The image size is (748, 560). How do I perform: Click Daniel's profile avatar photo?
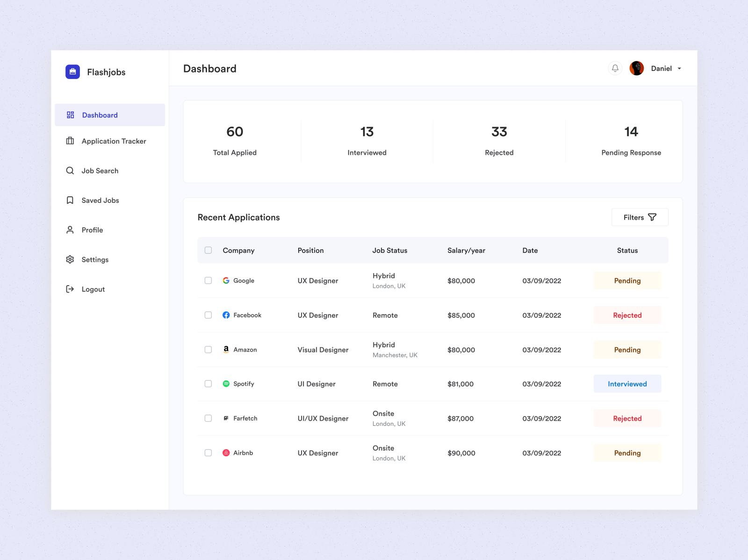click(x=637, y=68)
